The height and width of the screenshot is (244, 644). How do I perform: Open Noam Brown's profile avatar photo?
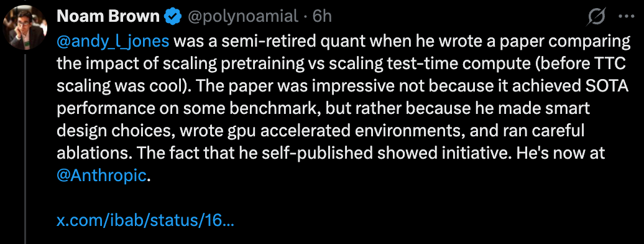pyautogui.click(x=25, y=27)
